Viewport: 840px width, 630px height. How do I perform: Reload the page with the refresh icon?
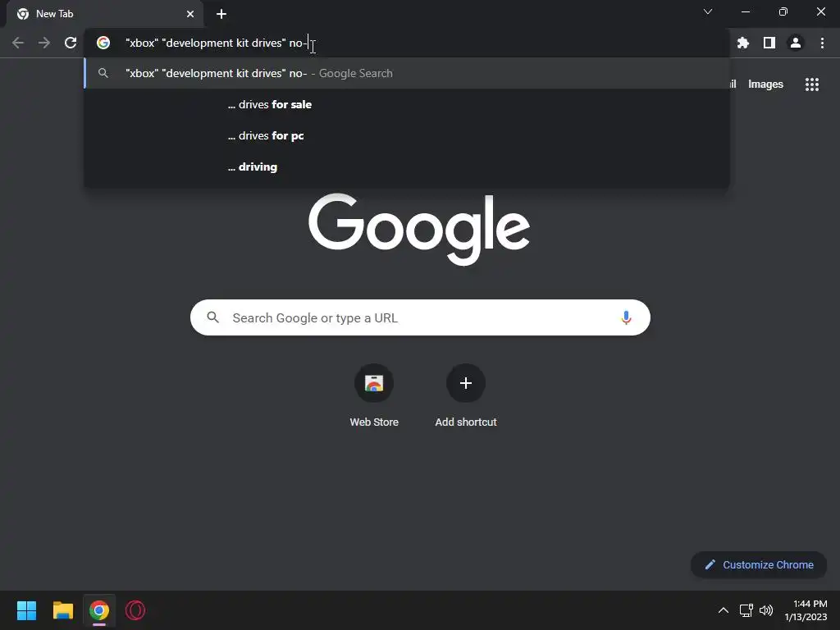71,43
